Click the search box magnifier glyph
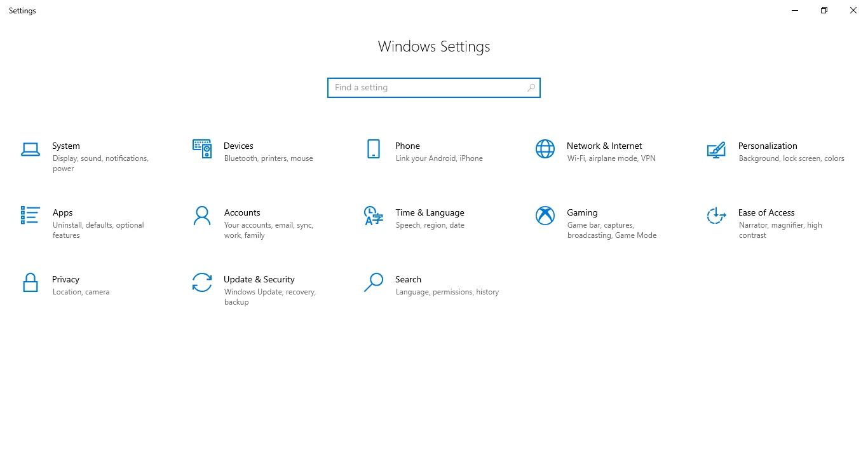This screenshot has height=463, width=868. pos(531,87)
